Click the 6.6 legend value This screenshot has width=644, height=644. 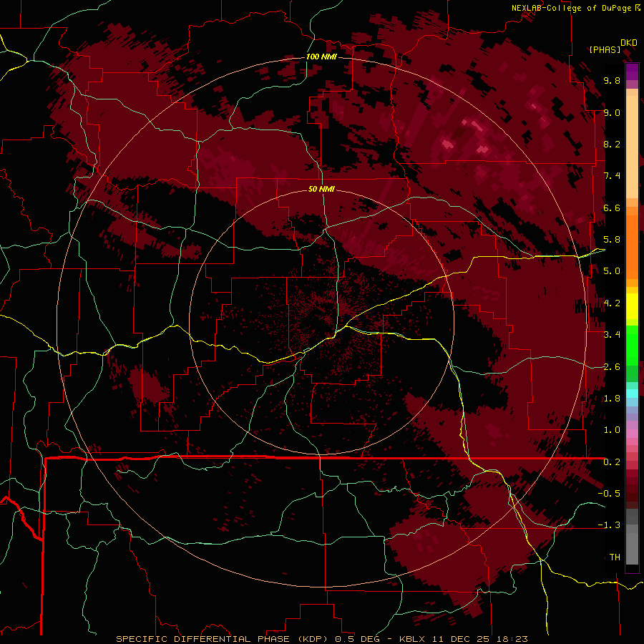click(x=612, y=208)
